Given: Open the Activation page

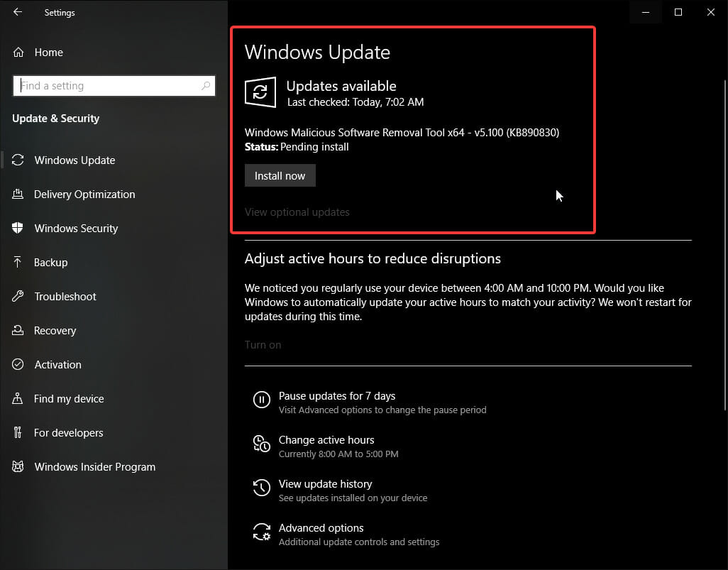Looking at the screenshot, I should 57,365.
